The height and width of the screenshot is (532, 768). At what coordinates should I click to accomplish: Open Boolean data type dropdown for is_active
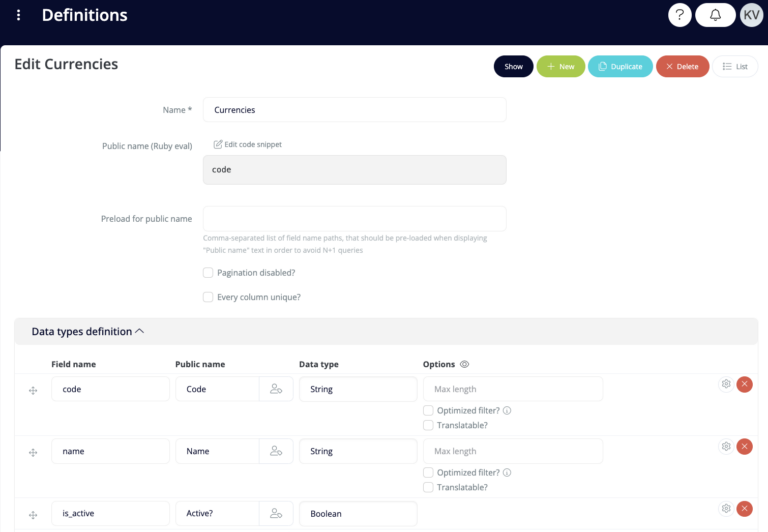pos(358,513)
